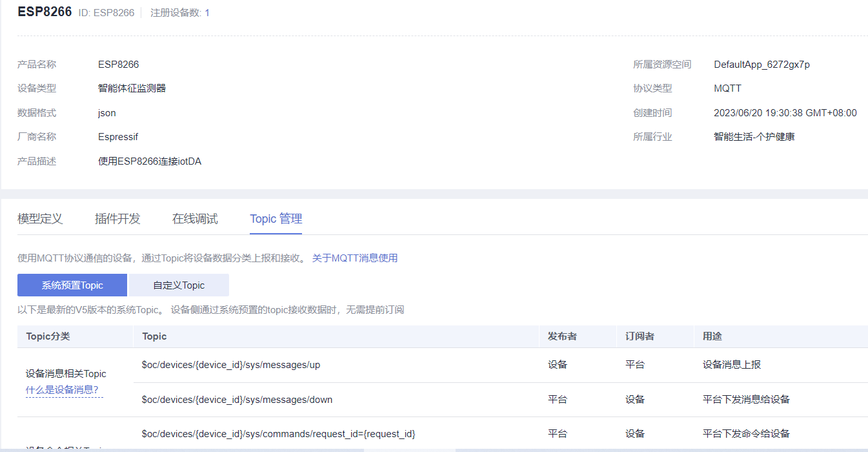Click the manufacturer name Espressif
The image size is (868, 452).
(118, 136)
